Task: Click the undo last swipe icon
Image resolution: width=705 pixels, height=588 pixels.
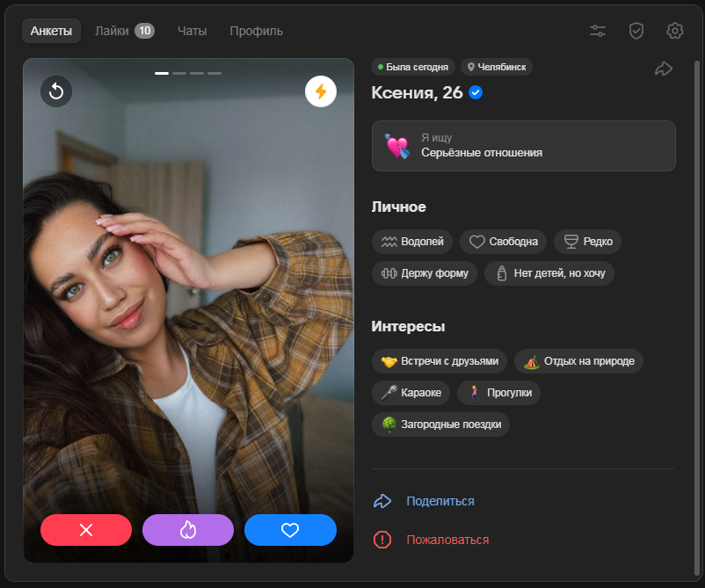Action: pyautogui.click(x=56, y=91)
